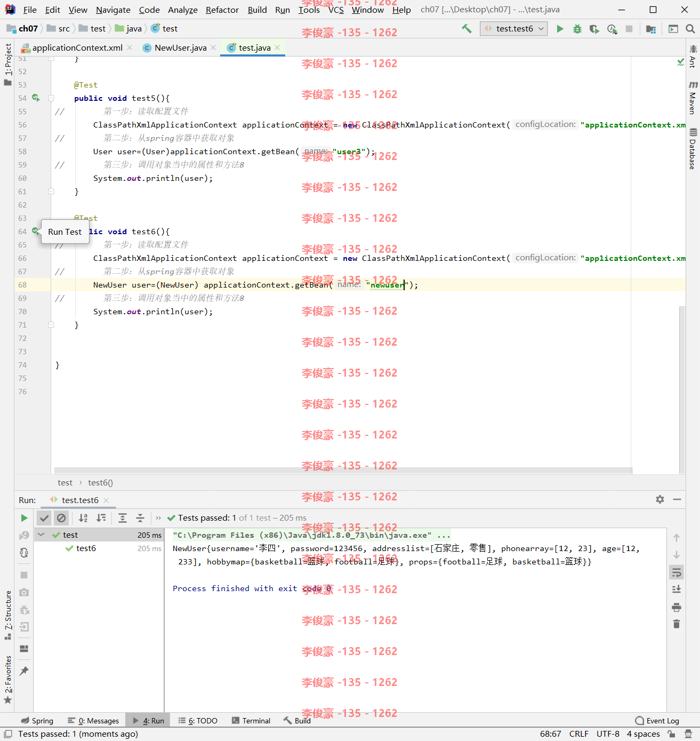This screenshot has height=741, width=700.
Task: Click the editor vertical scrollbar
Action: click(682, 389)
